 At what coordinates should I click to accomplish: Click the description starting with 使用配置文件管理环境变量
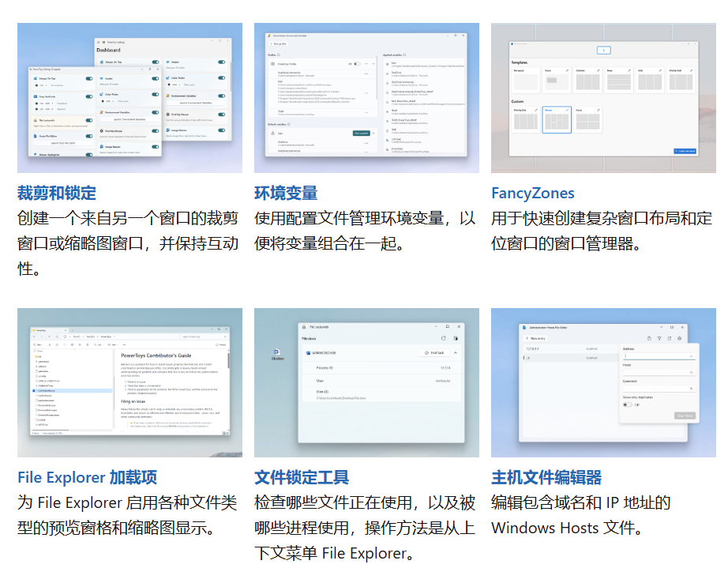tap(365, 231)
